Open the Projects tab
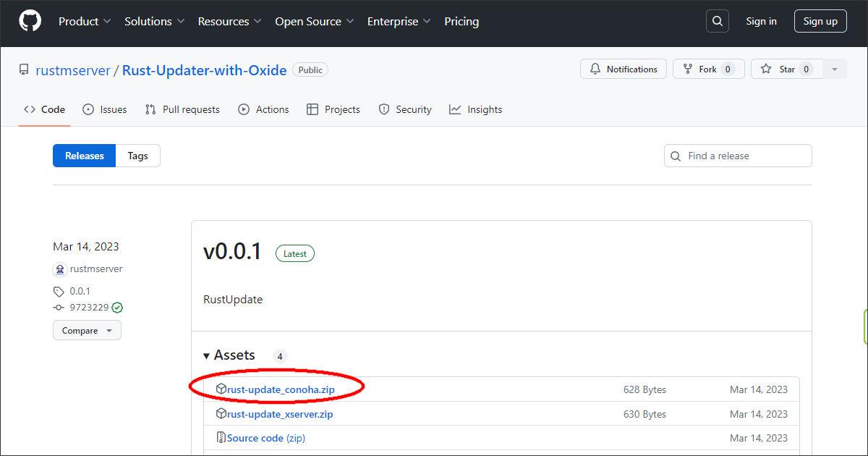Screen dimensions: 868x456 pyautogui.click(x=333, y=109)
